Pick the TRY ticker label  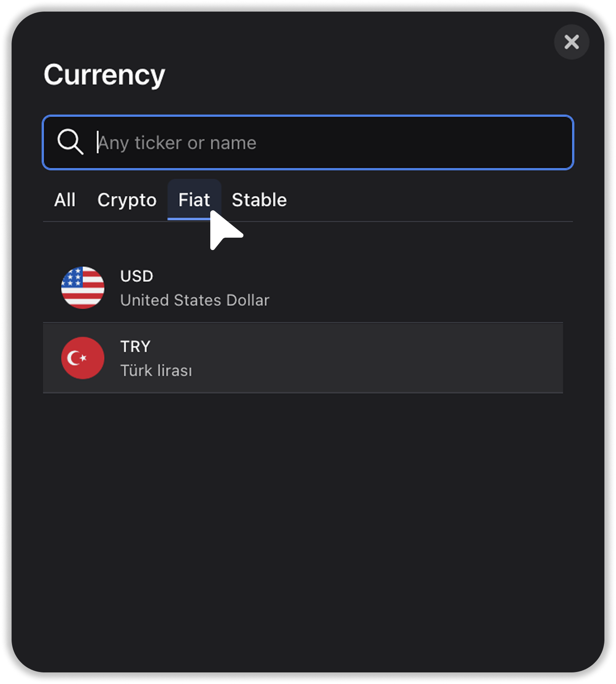tap(136, 347)
